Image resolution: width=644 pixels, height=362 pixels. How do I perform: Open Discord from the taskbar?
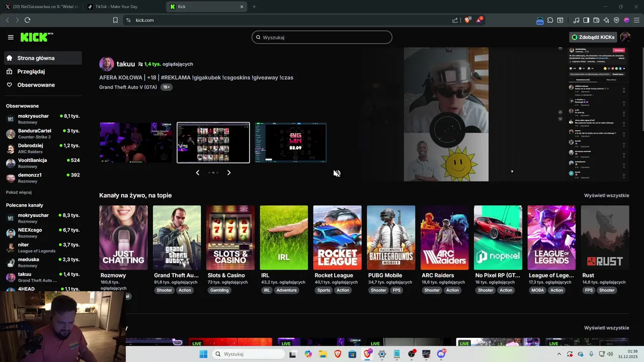click(x=441, y=354)
